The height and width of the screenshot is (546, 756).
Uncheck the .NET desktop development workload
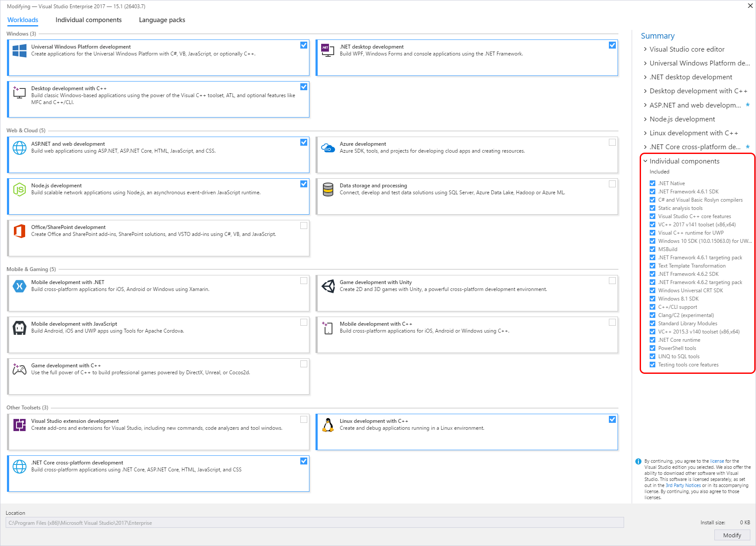612,45
